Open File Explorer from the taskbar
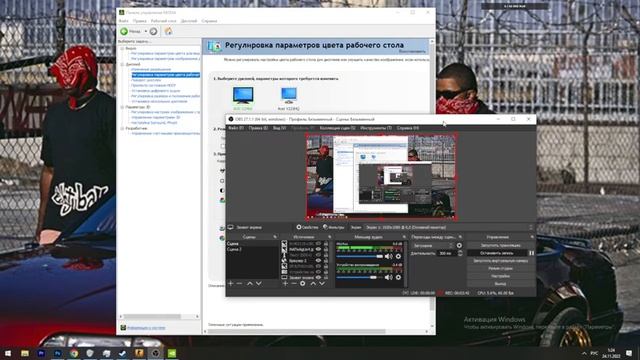The image size is (640, 360). tap(24, 353)
